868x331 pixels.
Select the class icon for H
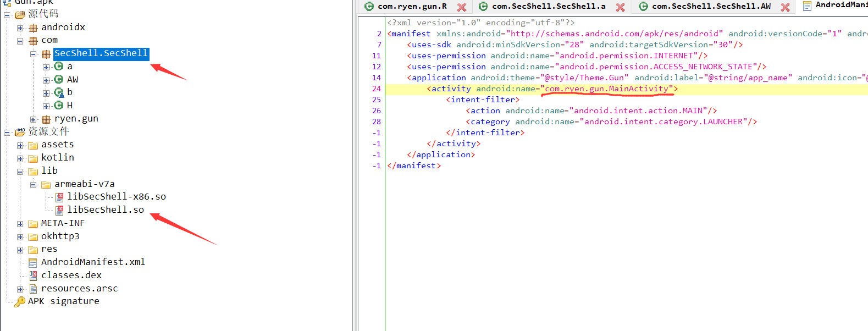[59, 106]
